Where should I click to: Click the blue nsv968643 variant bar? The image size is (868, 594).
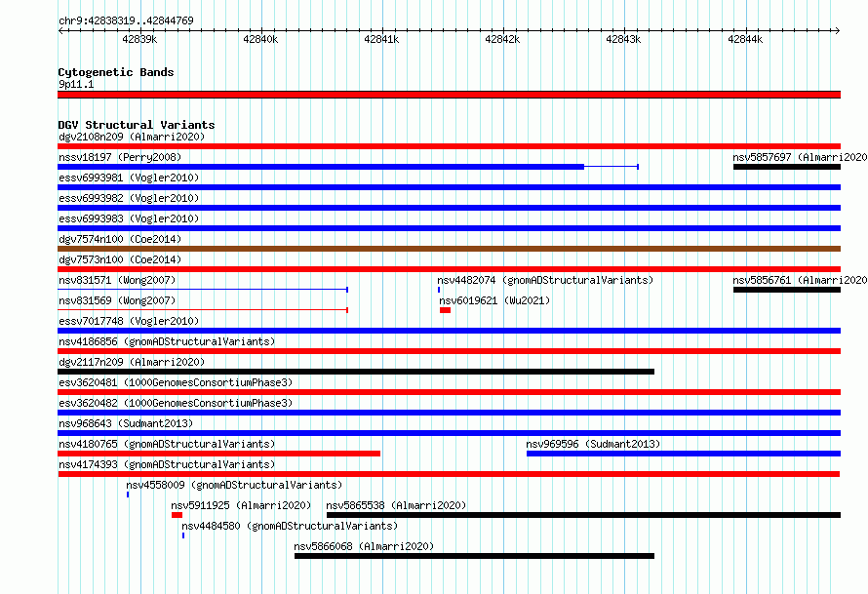point(449,433)
